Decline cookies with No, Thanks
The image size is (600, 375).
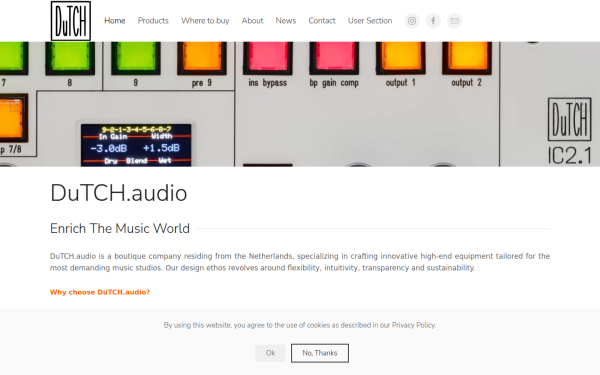pyautogui.click(x=320, y=353)
